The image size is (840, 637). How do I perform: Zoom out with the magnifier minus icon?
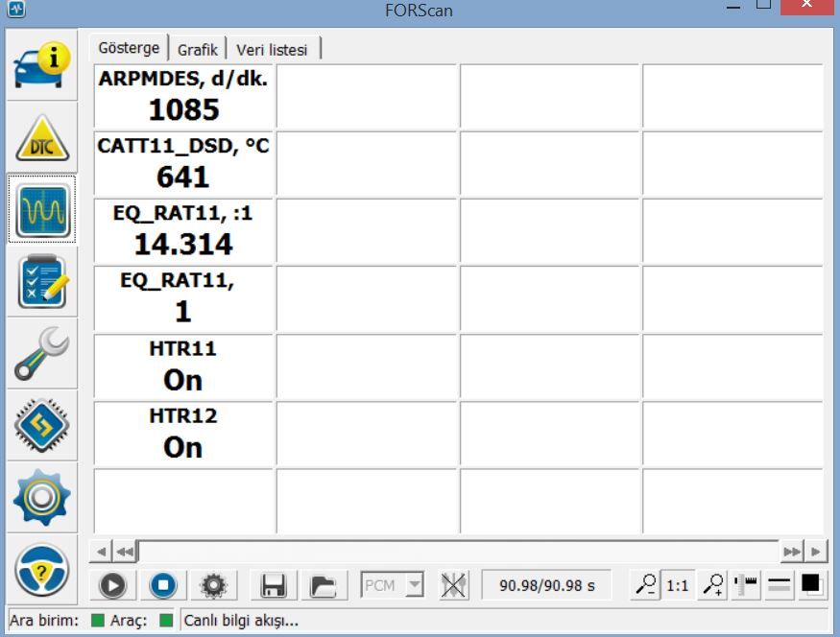pyautogui.click(x=645, y=585)
